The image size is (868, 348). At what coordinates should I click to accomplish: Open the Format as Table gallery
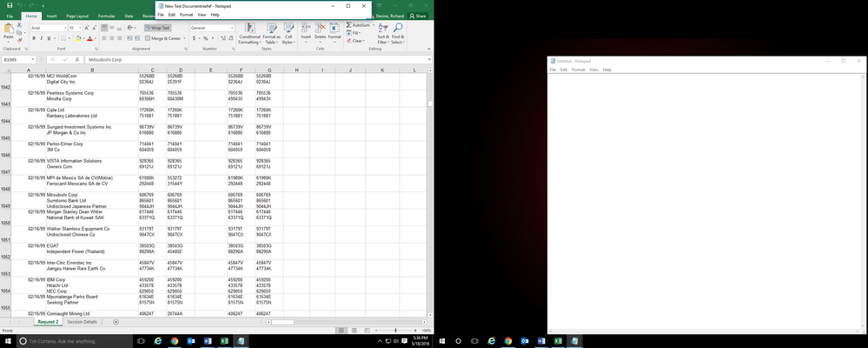tap(271, 34)
